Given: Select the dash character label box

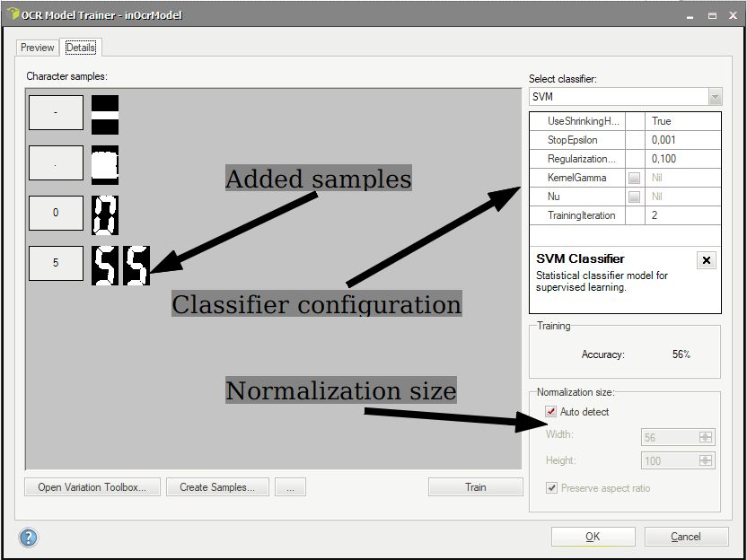Looking at the screenshot, I should 57,113.
